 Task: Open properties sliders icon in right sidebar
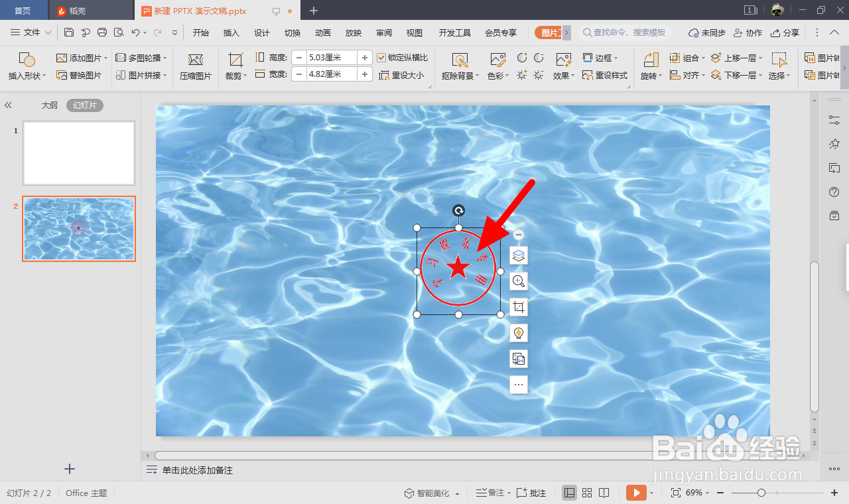coord(834,120)
